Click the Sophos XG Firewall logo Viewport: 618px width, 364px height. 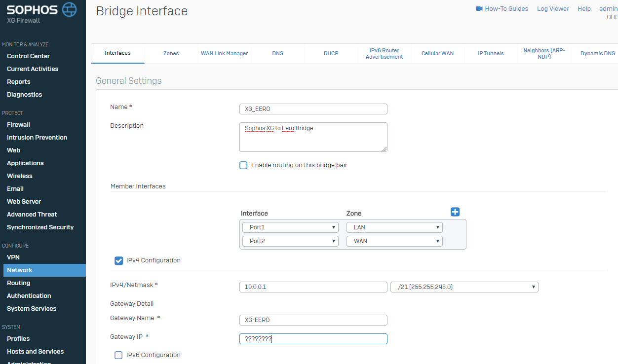pos(42,13)
